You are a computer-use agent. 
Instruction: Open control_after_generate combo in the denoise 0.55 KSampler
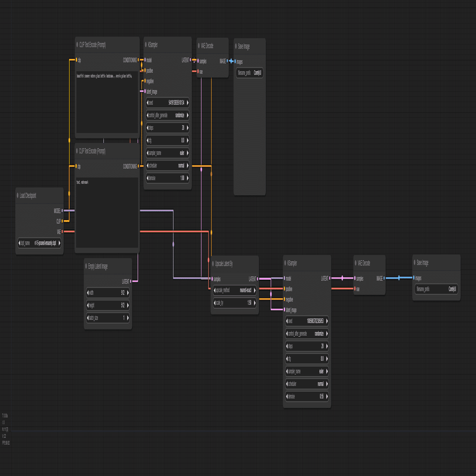(x=307, y=334)
